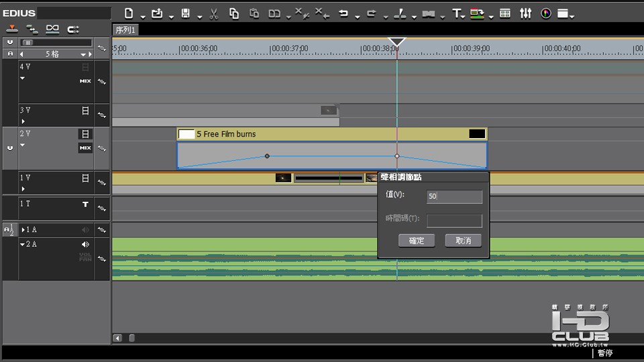This screenshot has width=644, height=362.
Task: Toggle video display on 3 V track
Action: tap(85, 111)
